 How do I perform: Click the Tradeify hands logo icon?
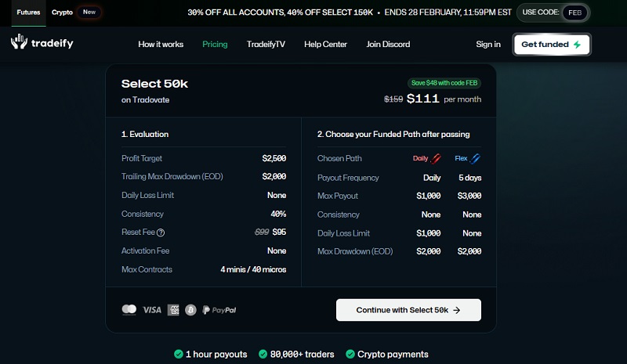click(x=19, y=41)
